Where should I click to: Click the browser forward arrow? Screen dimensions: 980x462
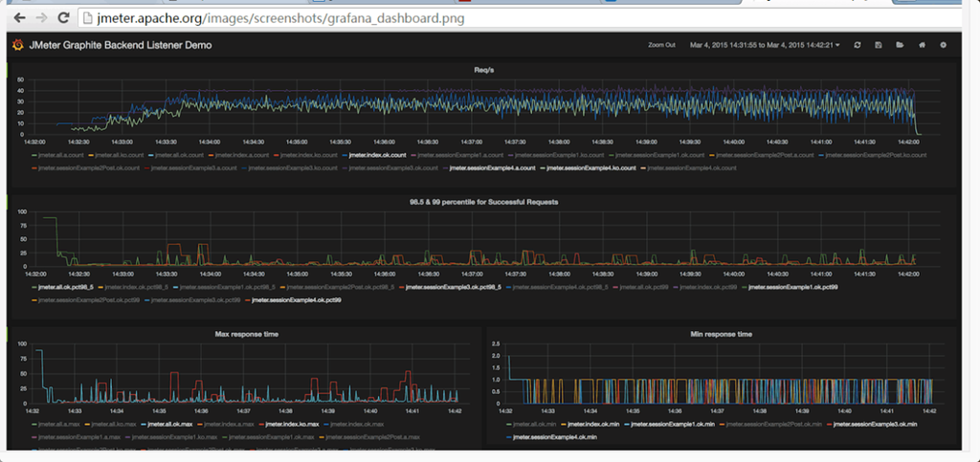(x=41, y=18)
